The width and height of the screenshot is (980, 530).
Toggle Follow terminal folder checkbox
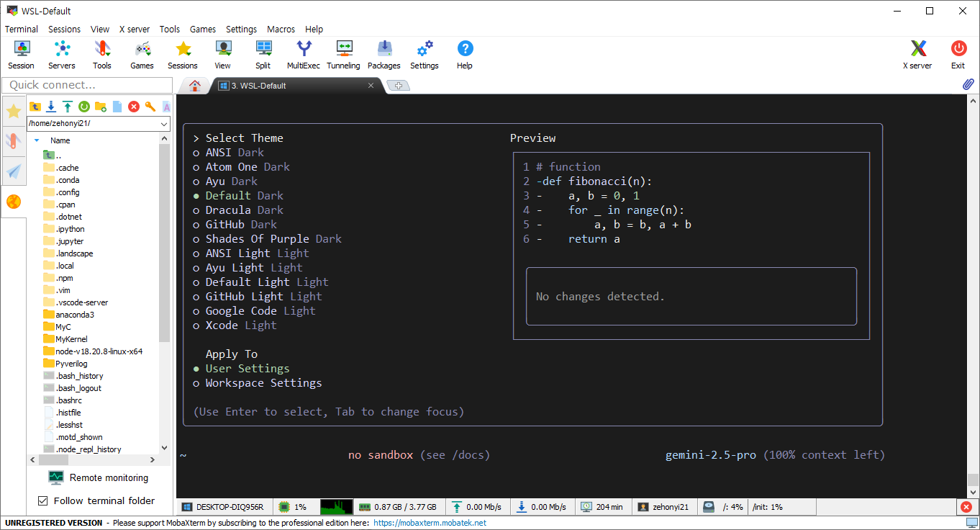42,500
